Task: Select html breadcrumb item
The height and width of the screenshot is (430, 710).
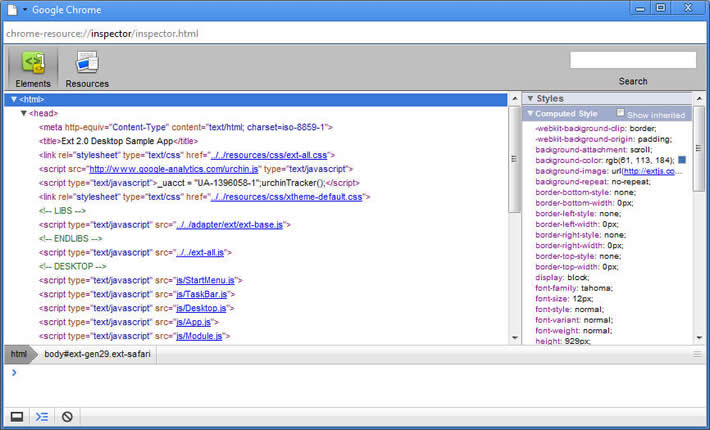Action: (19, 354)
